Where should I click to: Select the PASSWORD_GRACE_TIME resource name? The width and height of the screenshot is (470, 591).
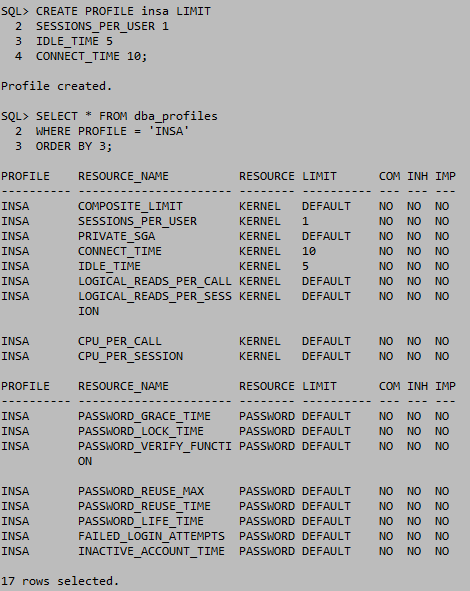click(144, 416)
